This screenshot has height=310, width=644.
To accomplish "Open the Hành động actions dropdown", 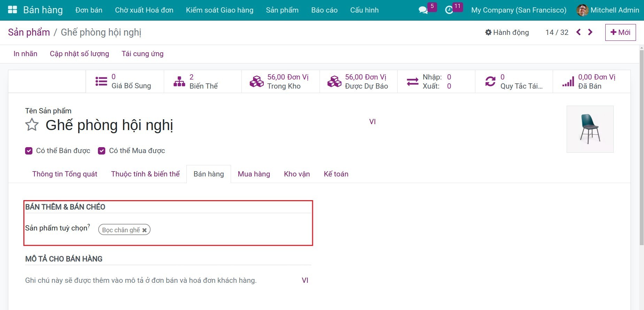I will pos(507,32).
